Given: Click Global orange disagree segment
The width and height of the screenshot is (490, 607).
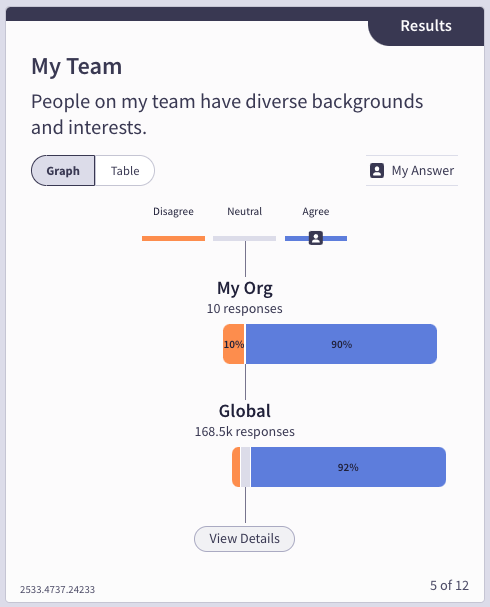Looking at the screenshot, I should point(236,467).
